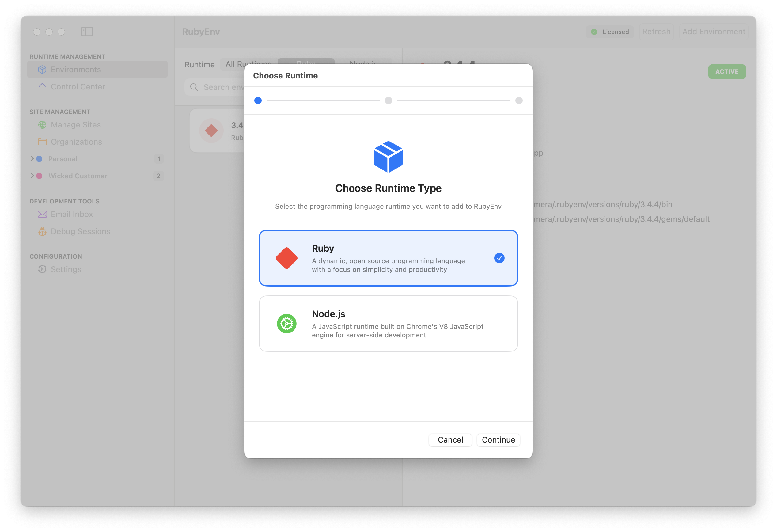The width and height of the screenshot is (777, 532).
Task: Click the RubyEnv window title
Action: (x=201, y=32)
